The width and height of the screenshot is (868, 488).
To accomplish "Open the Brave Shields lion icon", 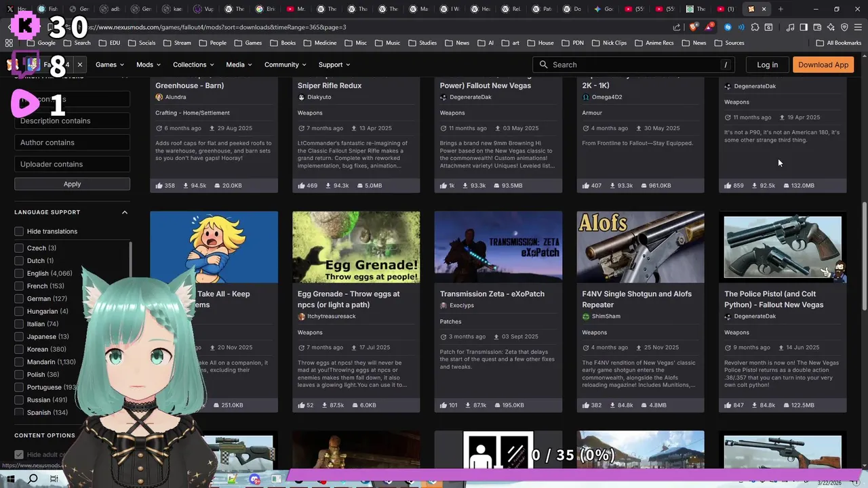I will coord(692,27).
